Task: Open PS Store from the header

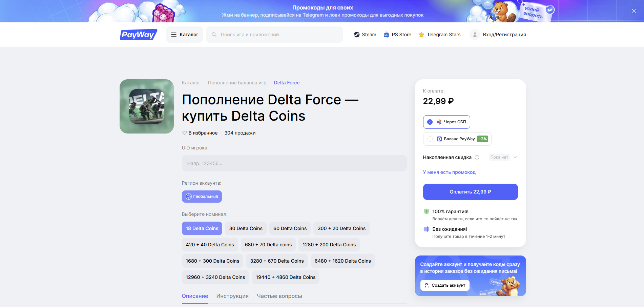Action: (397, 35)
